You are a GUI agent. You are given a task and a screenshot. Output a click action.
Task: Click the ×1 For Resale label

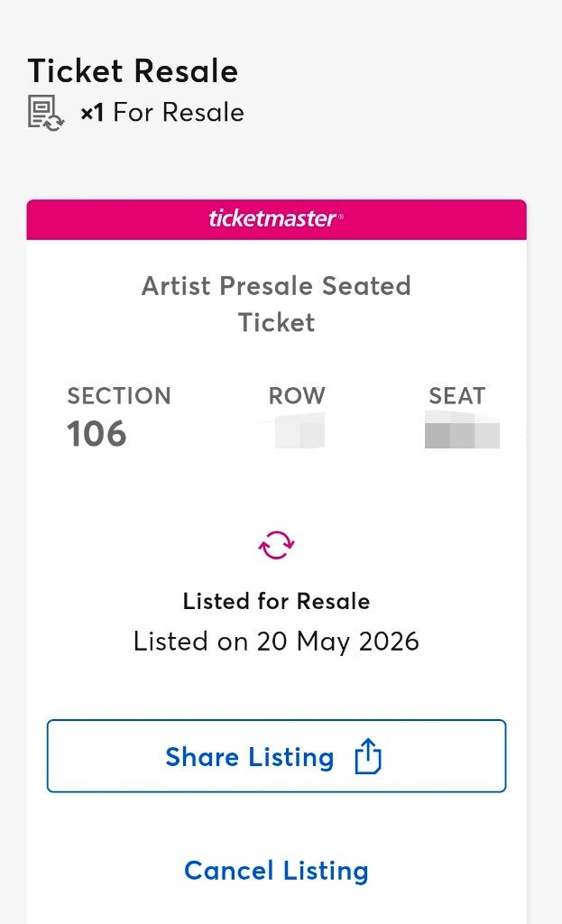162,112
